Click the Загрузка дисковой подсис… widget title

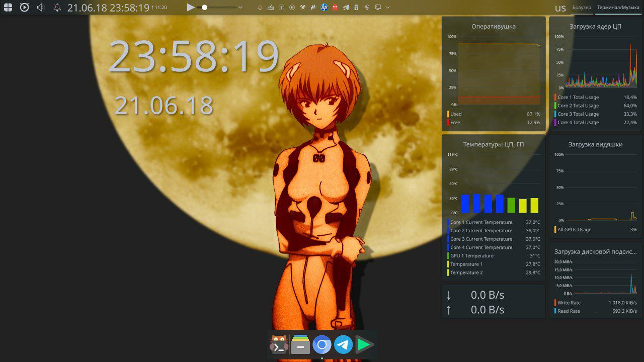(x=596, y=251)
